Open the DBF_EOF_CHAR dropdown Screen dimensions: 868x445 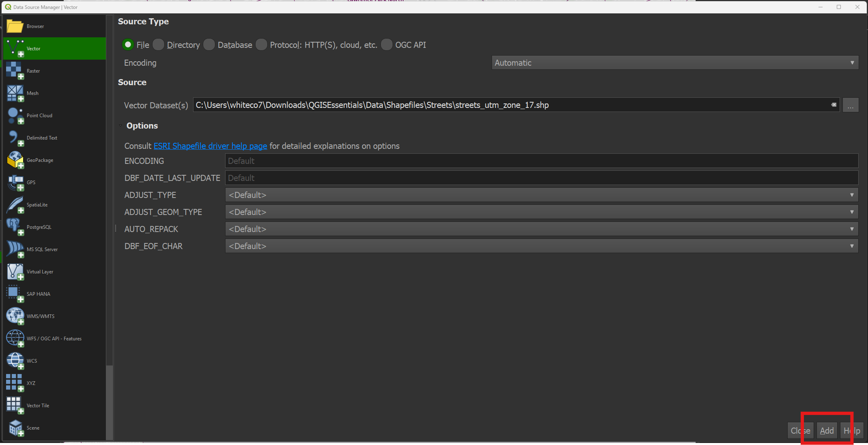[541, 246]
